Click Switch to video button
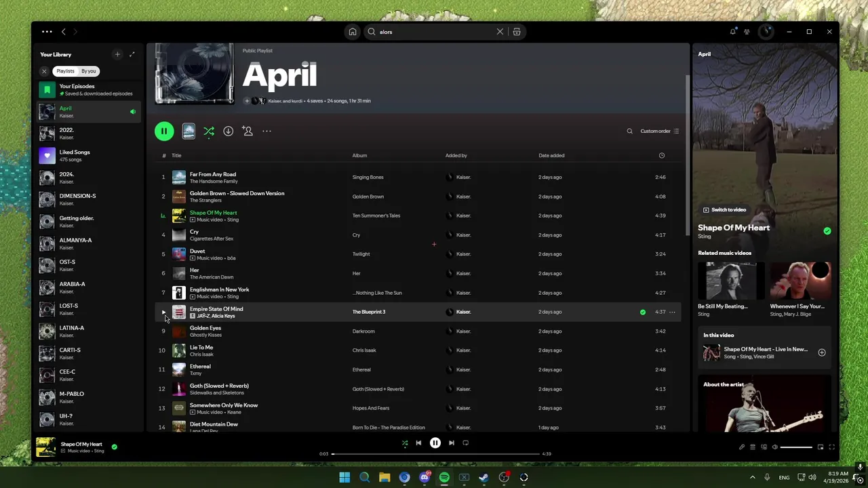Image resolution: width=868 pixels, height=488 pixels. pos(724,210)
